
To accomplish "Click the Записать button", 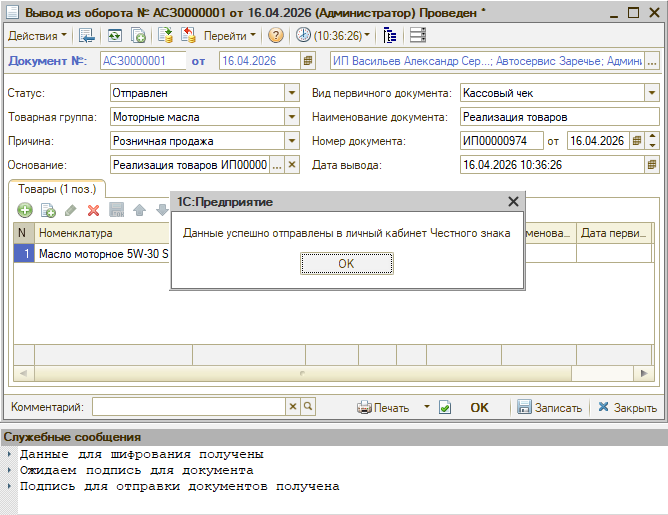I will pyautogui.click(x=549, y=407).
